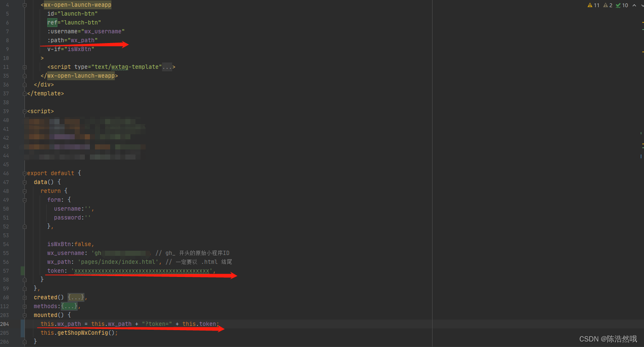Click the :path="wx_path" binding

pos(73,41)
